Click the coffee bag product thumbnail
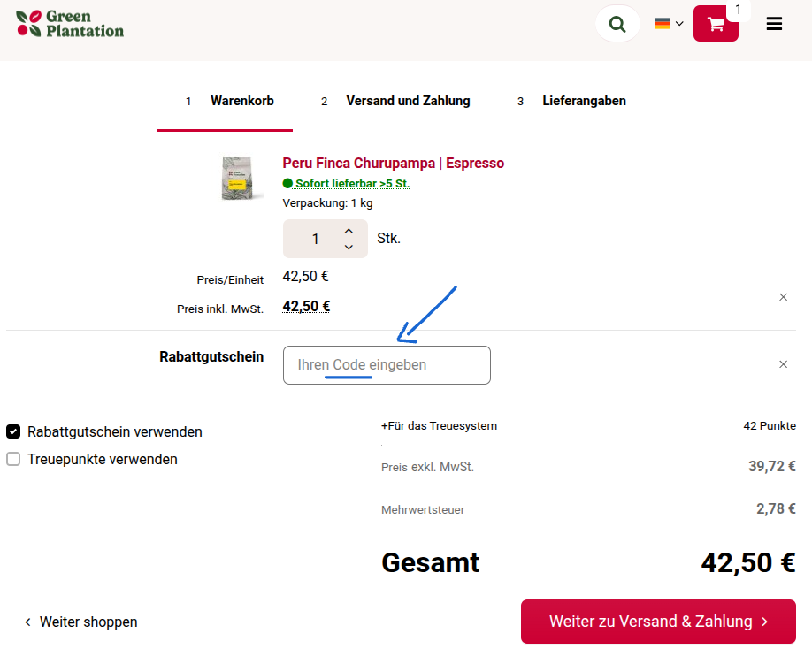The image size is (812, 664). pyautogui.click(x=241, y=178)
